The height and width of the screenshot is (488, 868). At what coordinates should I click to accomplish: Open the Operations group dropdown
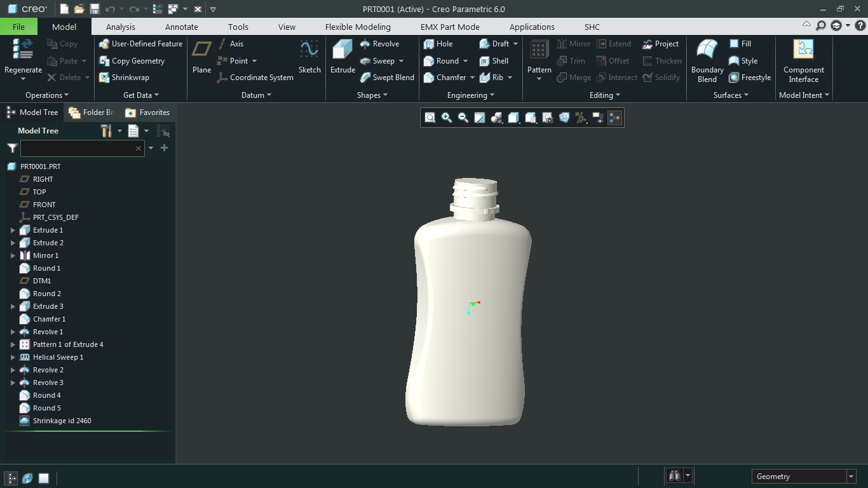click(47, 95)
